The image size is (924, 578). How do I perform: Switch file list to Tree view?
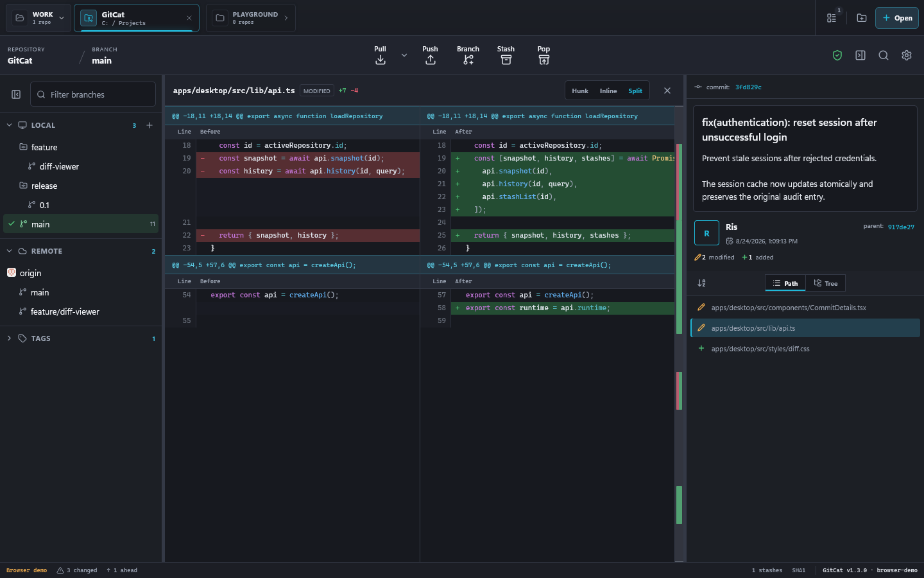pos(825,283)
